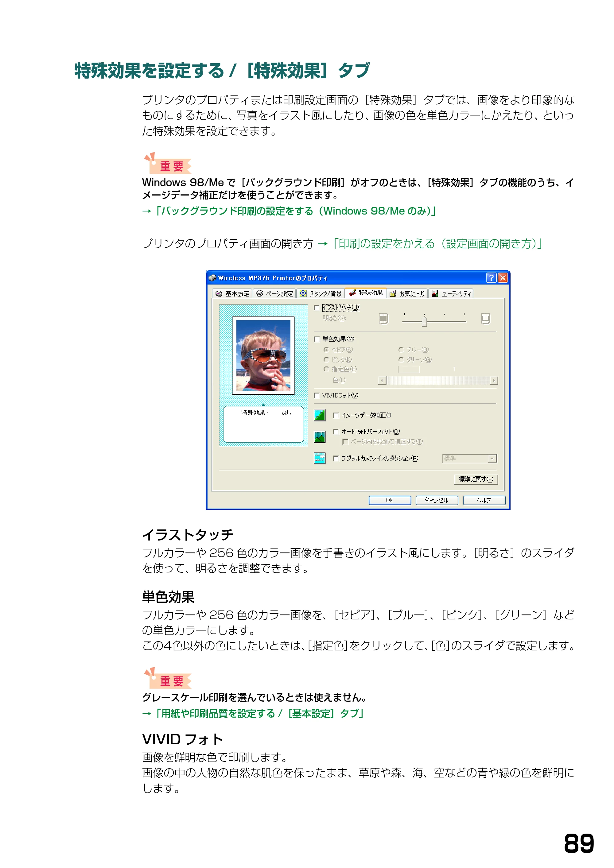Screen dimensions: 614x868
Task: Select the ブルー radio button
Action: click(401, 350)
